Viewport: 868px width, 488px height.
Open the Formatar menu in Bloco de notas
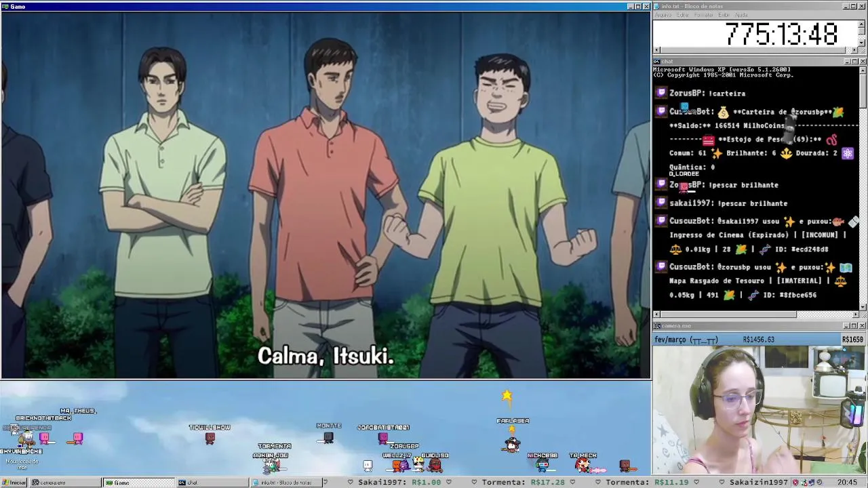pos(704,15)
